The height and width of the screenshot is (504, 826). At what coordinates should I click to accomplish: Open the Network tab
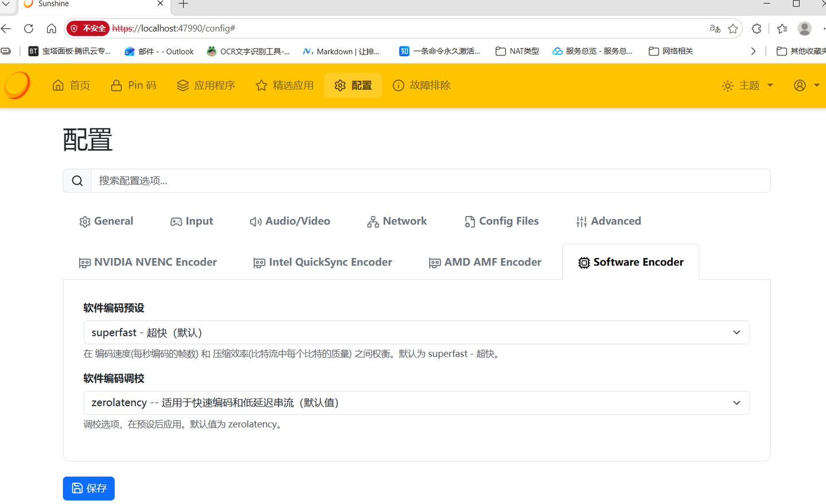(397, 221)
